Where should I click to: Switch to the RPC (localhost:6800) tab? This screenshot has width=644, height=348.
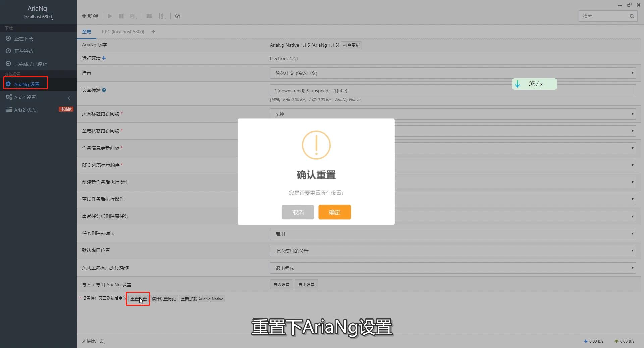123,32
